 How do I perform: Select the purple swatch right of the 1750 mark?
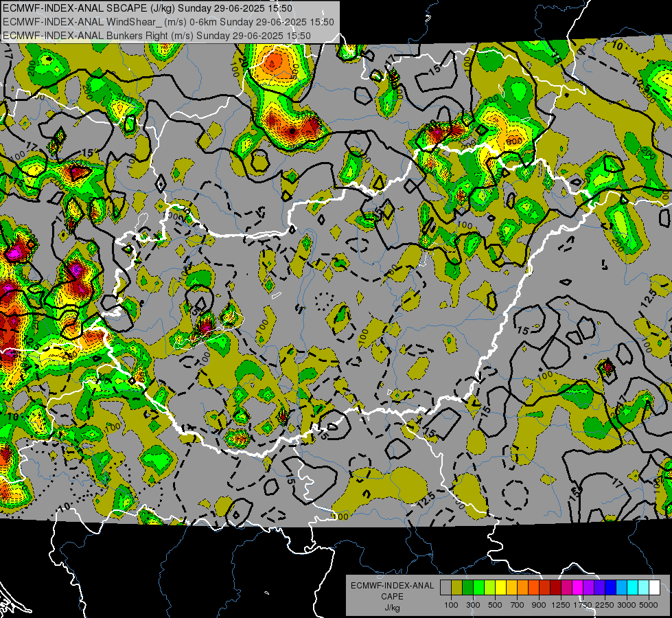[589, 588]
